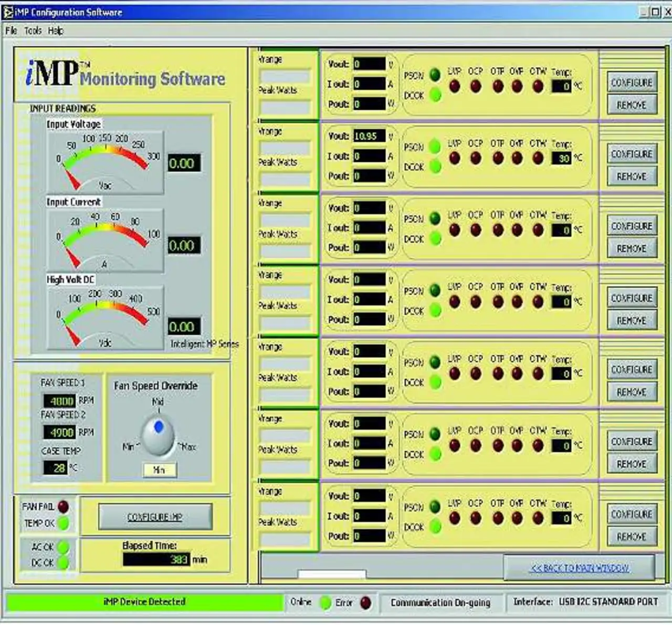The width and height of the screenshot is (672, 625).
Task: Click the Elapsed Time field showing 383
Action: click(156, 559)
